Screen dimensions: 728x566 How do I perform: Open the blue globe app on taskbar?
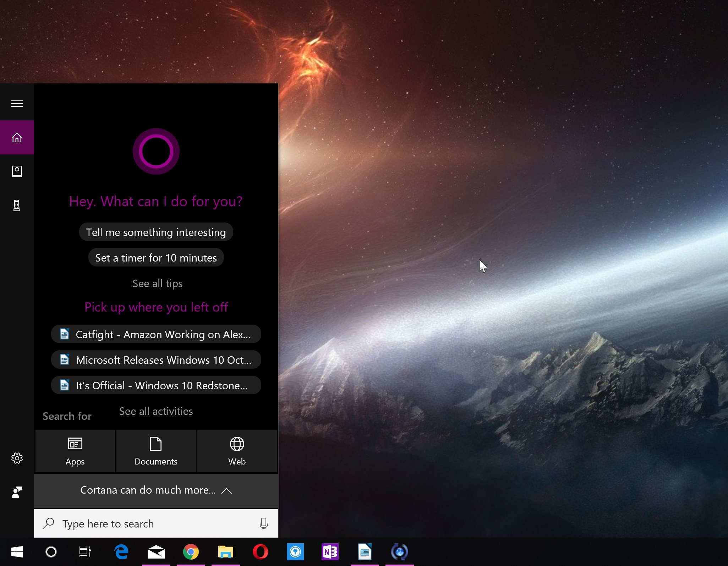click(400, 552)
